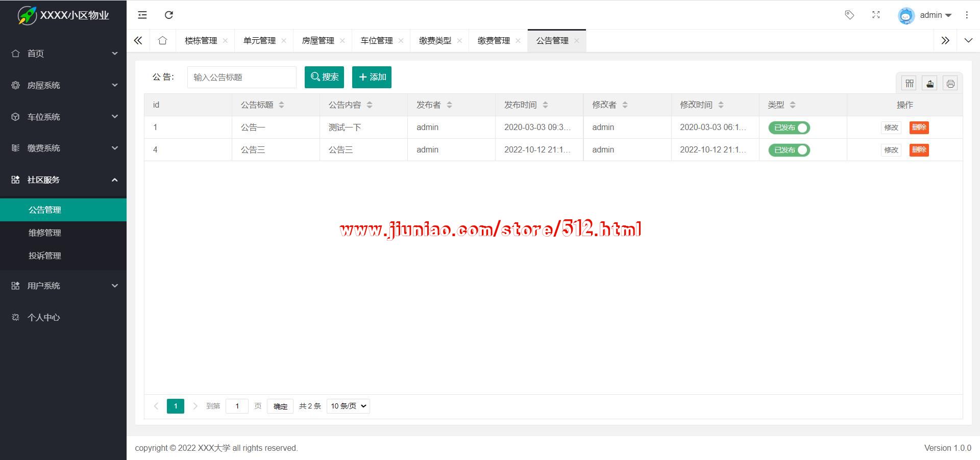Enter fullscreen with the expand icon

coord(876,15)
